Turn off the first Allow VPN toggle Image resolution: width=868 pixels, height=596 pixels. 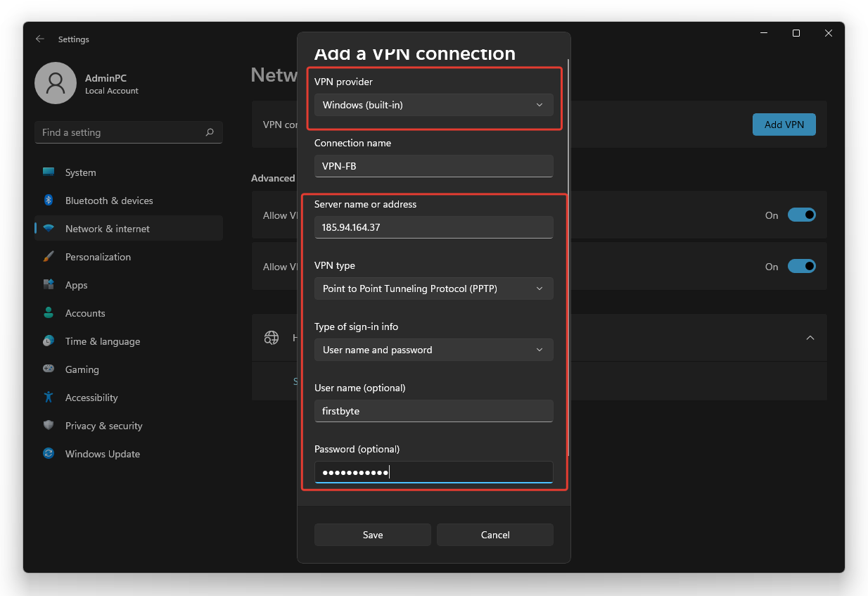click(x=801, y=215)
